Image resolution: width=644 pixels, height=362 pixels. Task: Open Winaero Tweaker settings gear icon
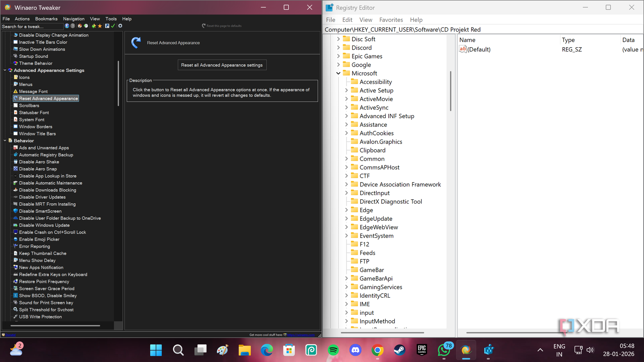pyautogui.click(x=120, y=26)
